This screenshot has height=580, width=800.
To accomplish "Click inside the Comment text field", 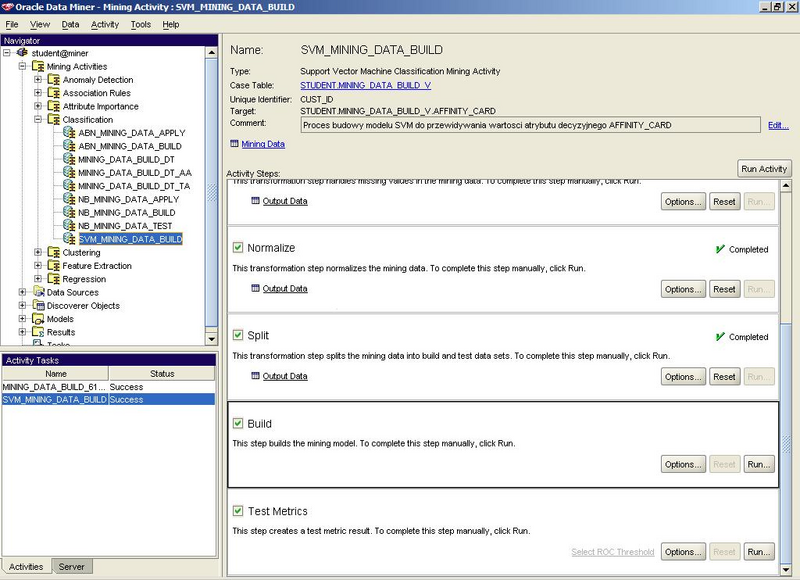I will tap(530, 125).
